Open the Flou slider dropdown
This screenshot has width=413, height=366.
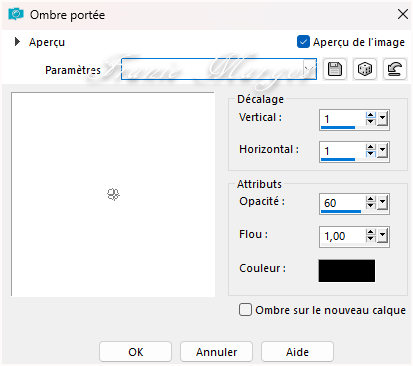pos(383,236)
